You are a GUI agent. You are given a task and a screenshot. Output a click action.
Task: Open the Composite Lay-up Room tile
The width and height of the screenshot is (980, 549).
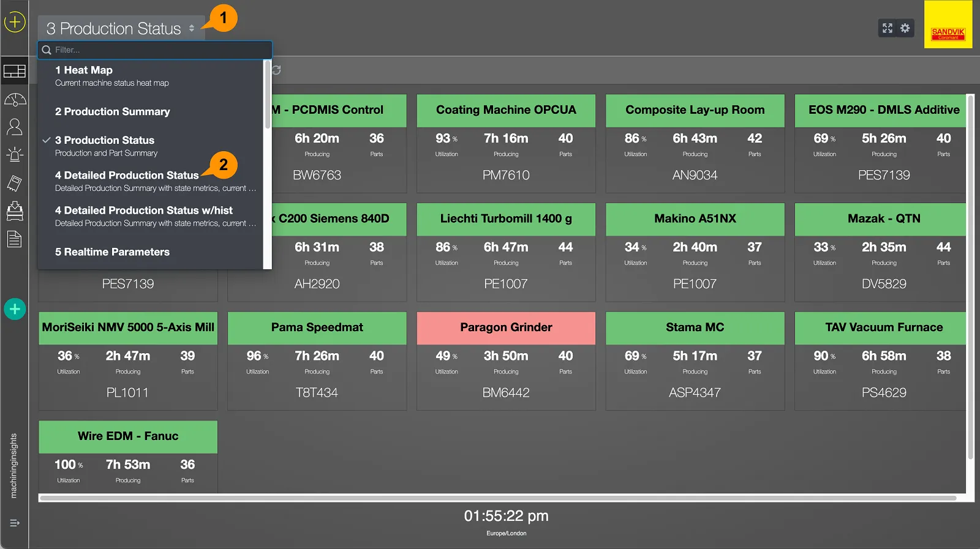click(695, 143)
